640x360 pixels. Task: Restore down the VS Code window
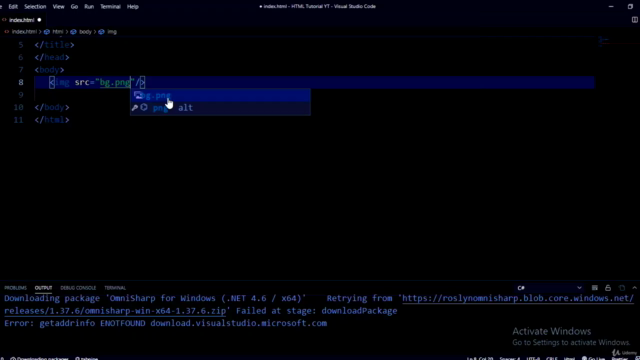630,7
